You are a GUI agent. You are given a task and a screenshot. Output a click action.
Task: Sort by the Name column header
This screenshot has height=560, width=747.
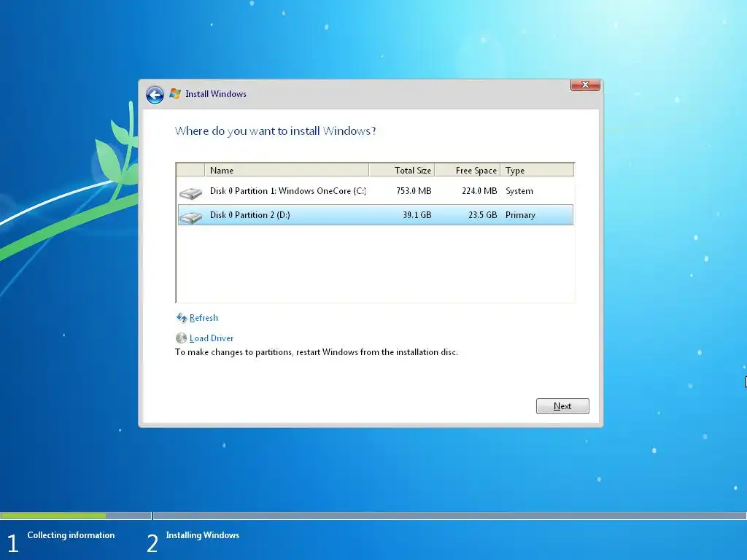(x=286, y=170)
